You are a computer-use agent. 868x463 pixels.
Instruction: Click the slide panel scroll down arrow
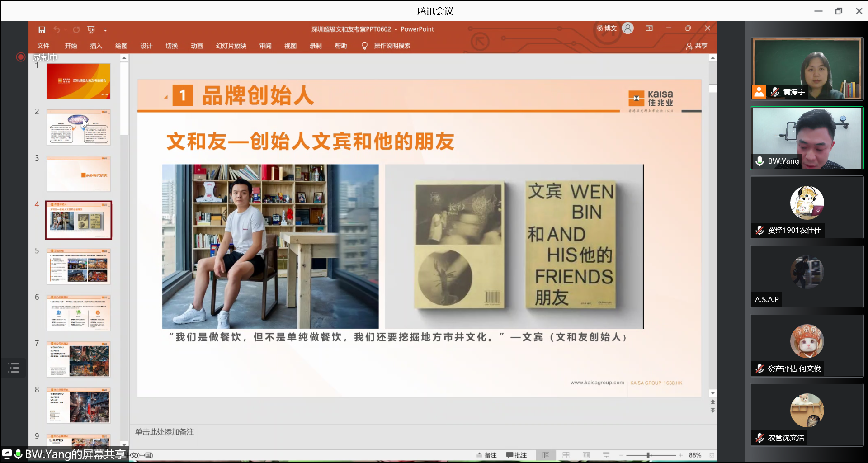124,445
